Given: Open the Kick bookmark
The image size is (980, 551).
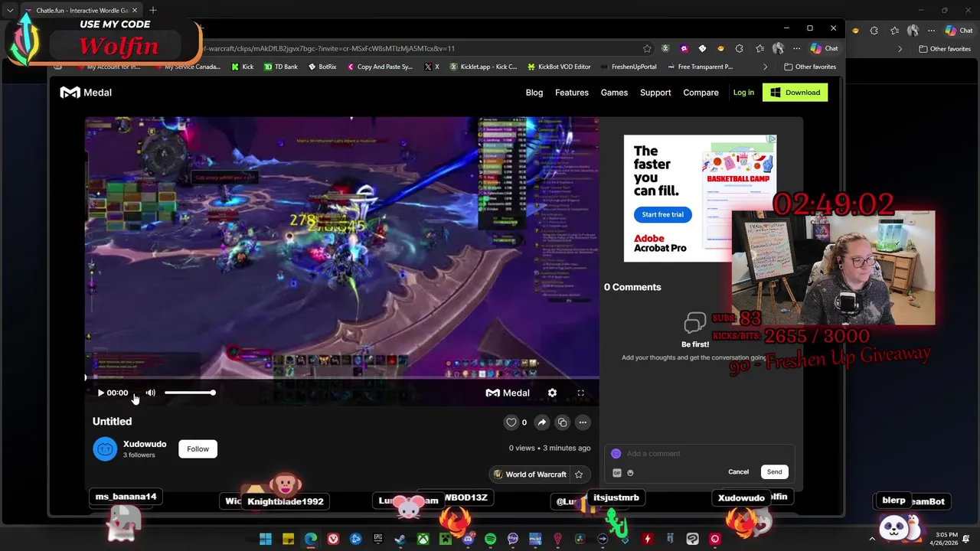Looking at the screenshot, I should (x=242, y=67).
